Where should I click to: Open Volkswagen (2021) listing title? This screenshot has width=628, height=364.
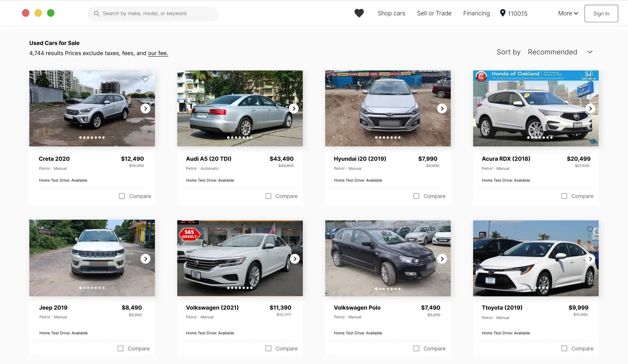[x=212, y=308]
